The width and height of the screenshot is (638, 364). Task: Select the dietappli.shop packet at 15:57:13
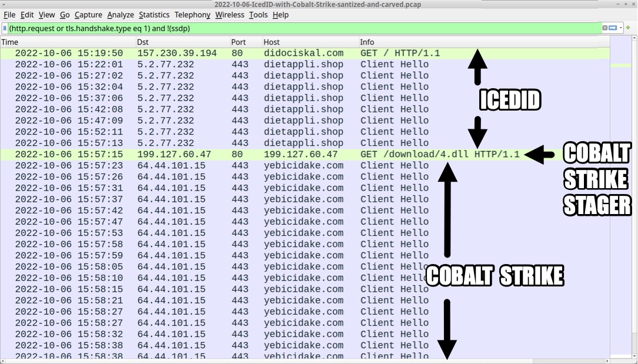(x=305, y=143)
